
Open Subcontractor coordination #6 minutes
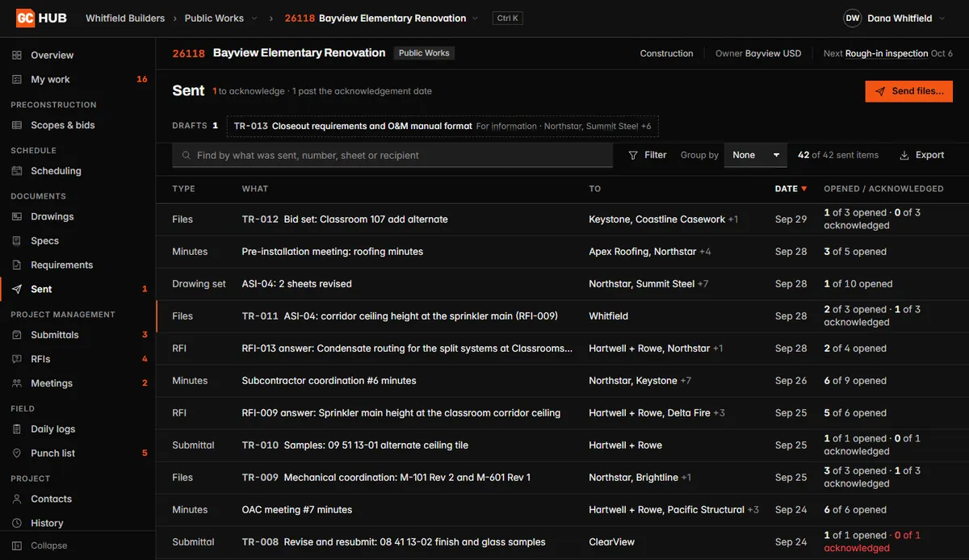(562, 381)
